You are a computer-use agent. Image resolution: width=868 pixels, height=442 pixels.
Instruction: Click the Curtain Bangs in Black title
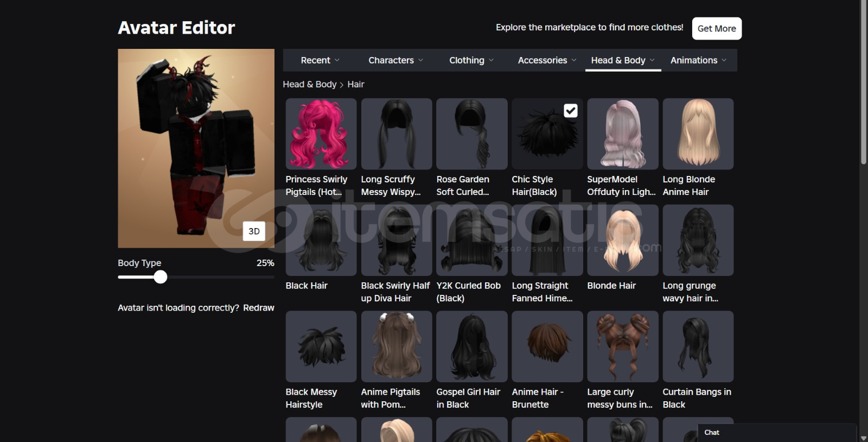[697, 399]
